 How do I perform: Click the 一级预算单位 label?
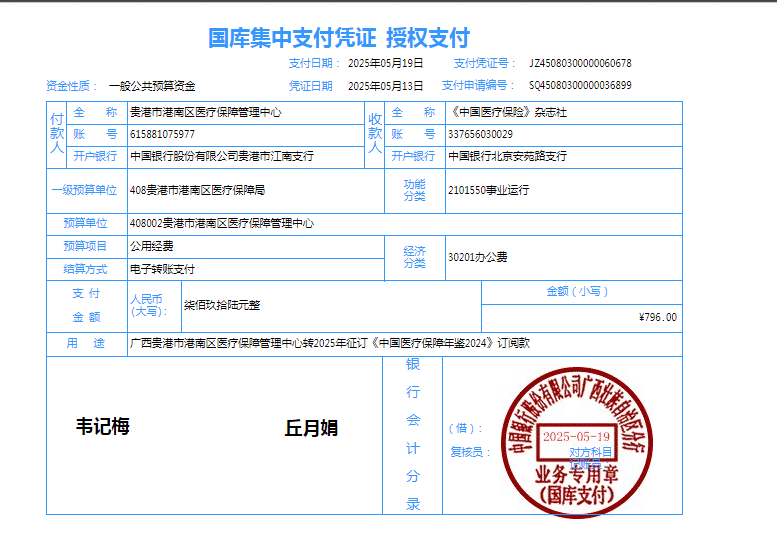[x=84, y=190]
